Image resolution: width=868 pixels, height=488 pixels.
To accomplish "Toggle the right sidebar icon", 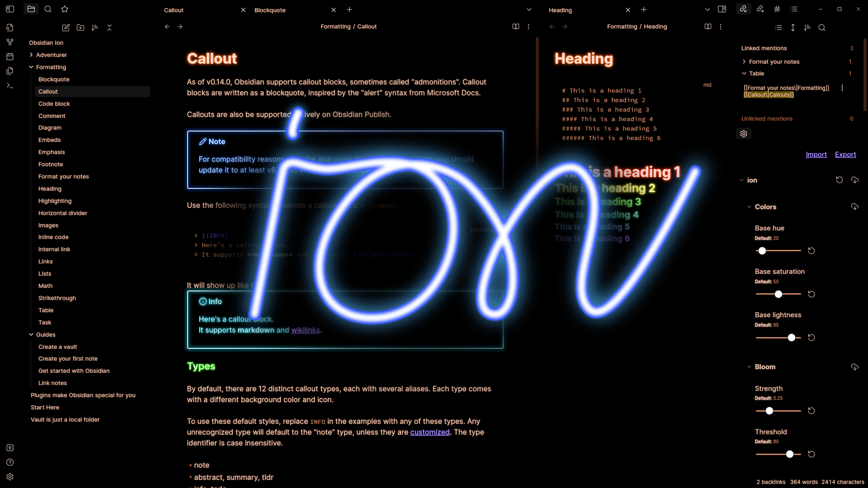I will point(722,9).
